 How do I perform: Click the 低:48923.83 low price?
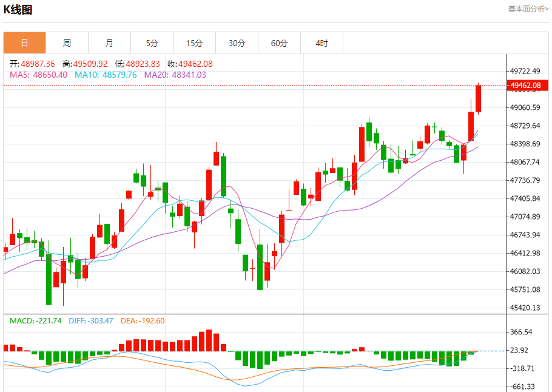click(x=137, y=64)
